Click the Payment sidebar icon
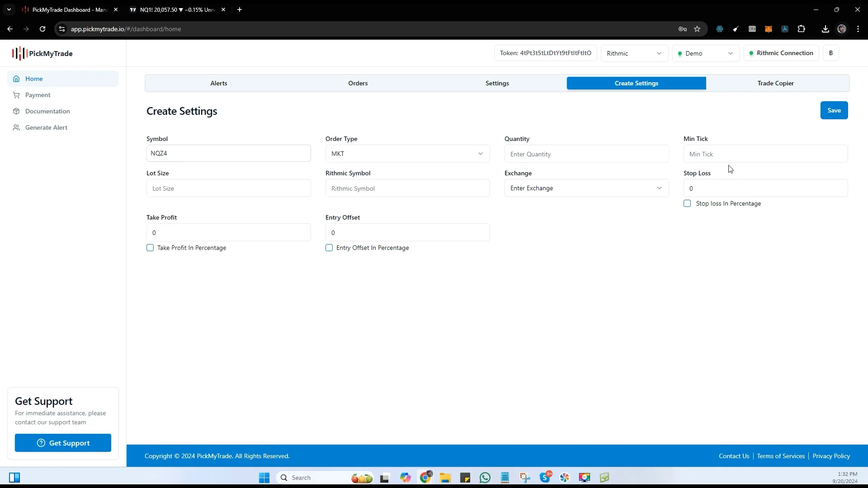The height and width of the screenshot is (488, 868). pyautogui.click(x=16, y=95)
